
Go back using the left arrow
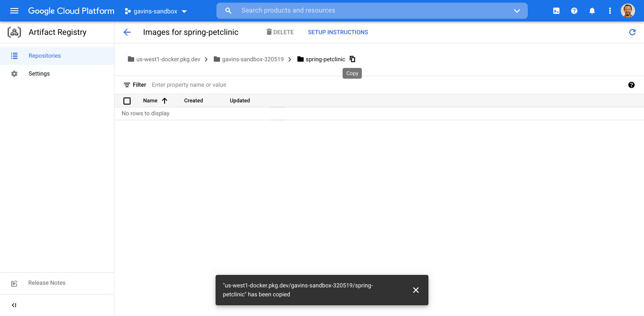(127, 32)
